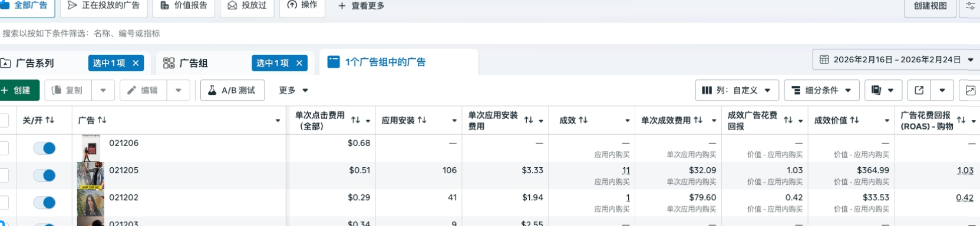Open 应用安装 column options arrow

click(454, 121)
